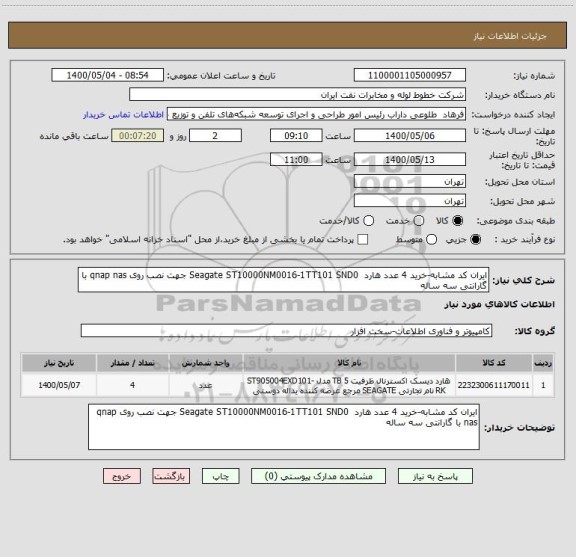
Task: Click the پاسخ به نیاز button
Action: pyautogui.click(x=435, y=476)
